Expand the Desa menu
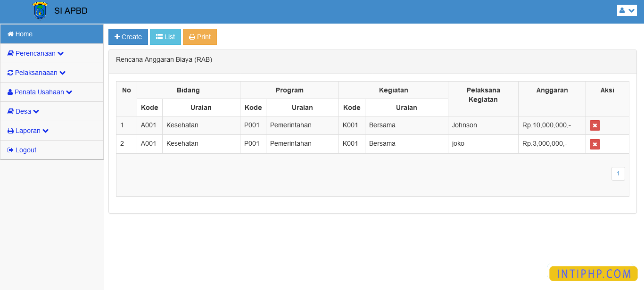644x290 pixels. [25, 111]
